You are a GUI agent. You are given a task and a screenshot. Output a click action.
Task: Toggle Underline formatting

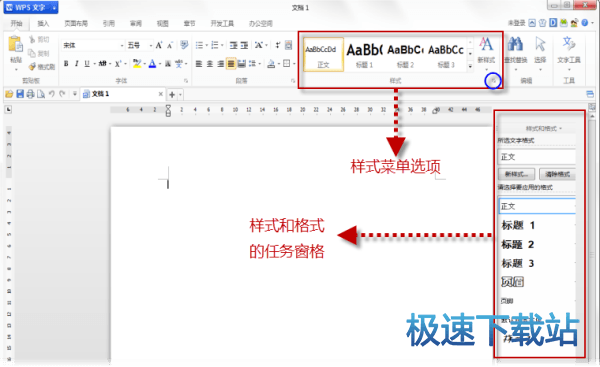click(87, 64)
